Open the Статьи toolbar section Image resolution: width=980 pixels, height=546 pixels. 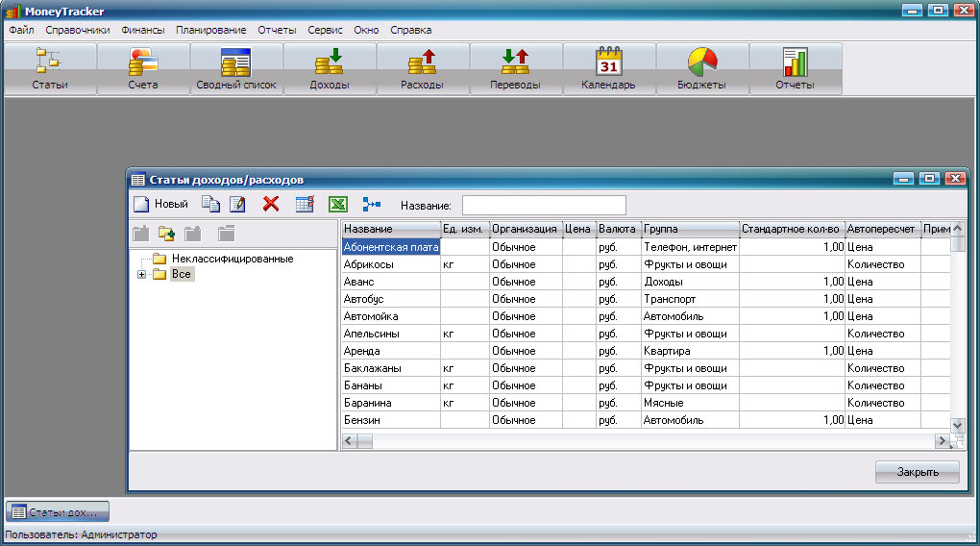[x=49, y=69]
